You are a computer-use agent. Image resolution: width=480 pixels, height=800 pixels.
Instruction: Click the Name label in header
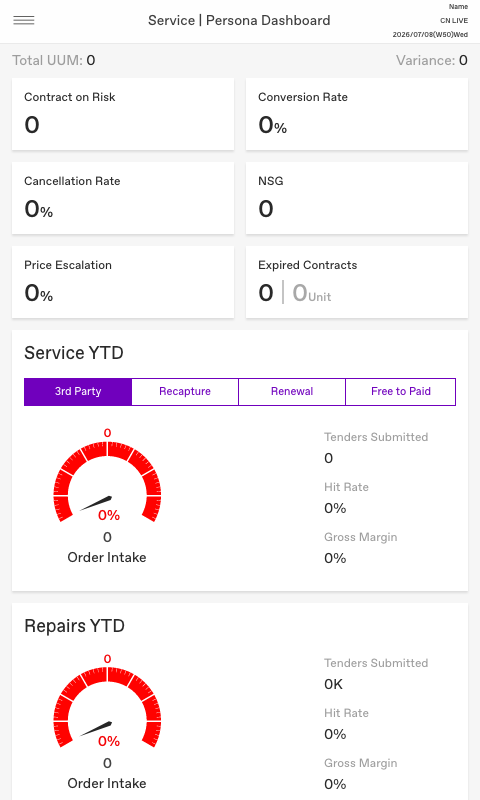pyautogui.click(x=458, y=7)
